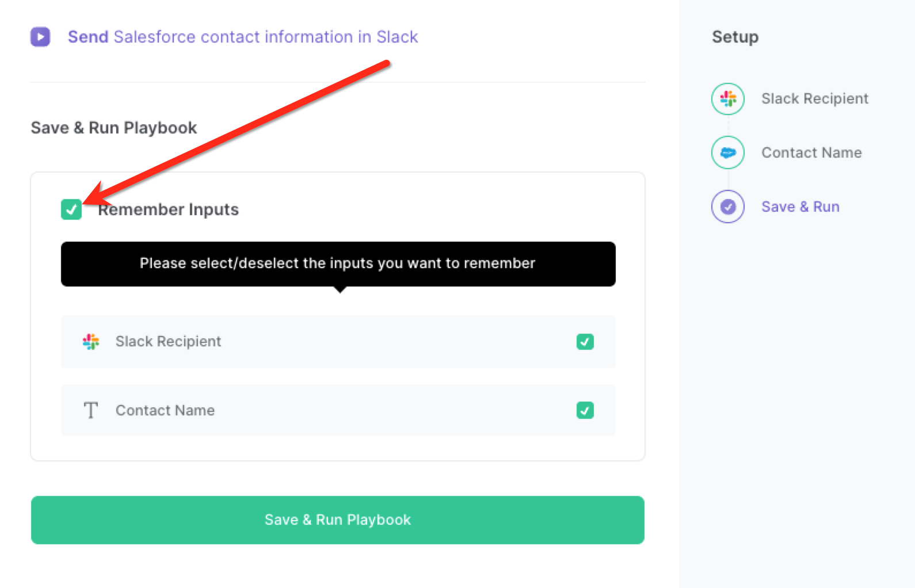
Task: Click the text T icon beside Contact Name
Action: pyautogui.click(x=91, y=410)
